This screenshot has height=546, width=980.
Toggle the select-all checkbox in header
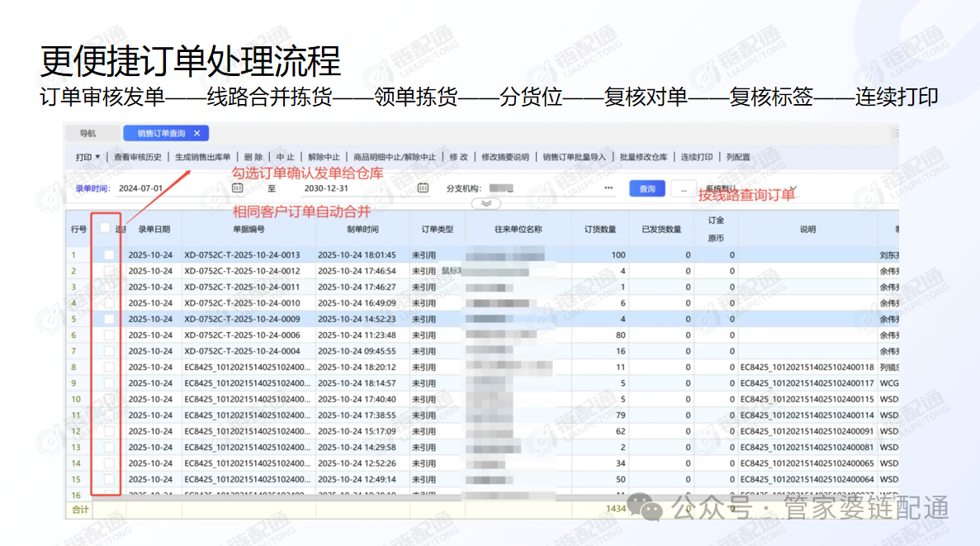(x=105, y=228)
